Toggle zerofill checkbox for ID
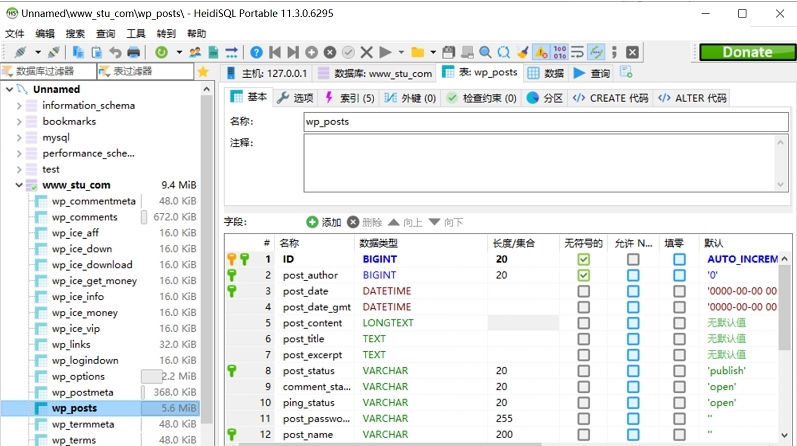 679,259
